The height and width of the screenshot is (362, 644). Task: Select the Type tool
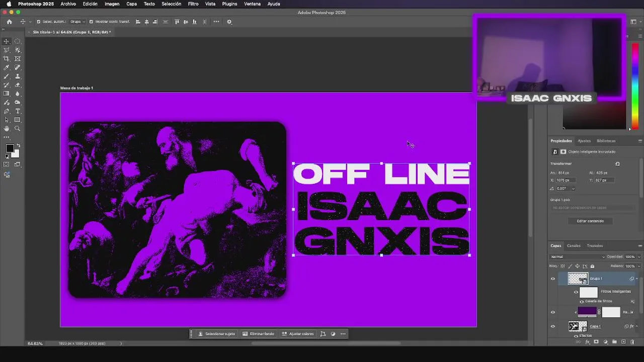point(18,111)
